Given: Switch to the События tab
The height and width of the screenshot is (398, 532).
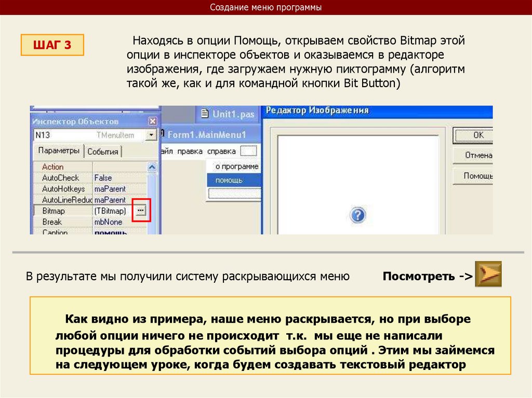Looking at the screenshot, I should 103,152.
